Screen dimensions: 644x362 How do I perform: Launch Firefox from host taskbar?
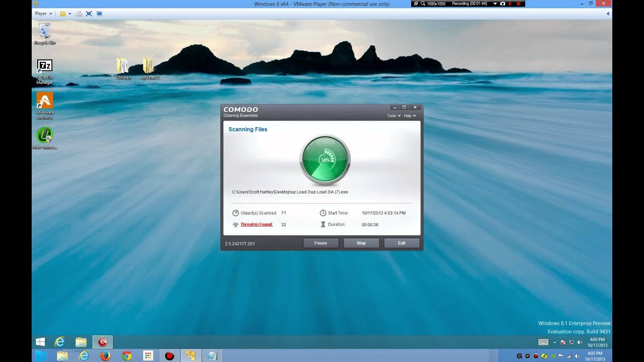pyautogui.click(x=105, y=356)
